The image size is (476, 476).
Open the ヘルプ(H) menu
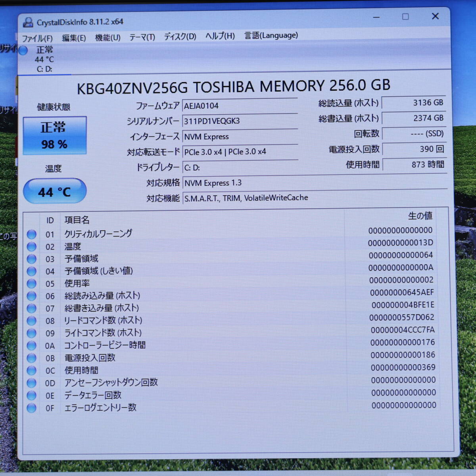(220, 36)
